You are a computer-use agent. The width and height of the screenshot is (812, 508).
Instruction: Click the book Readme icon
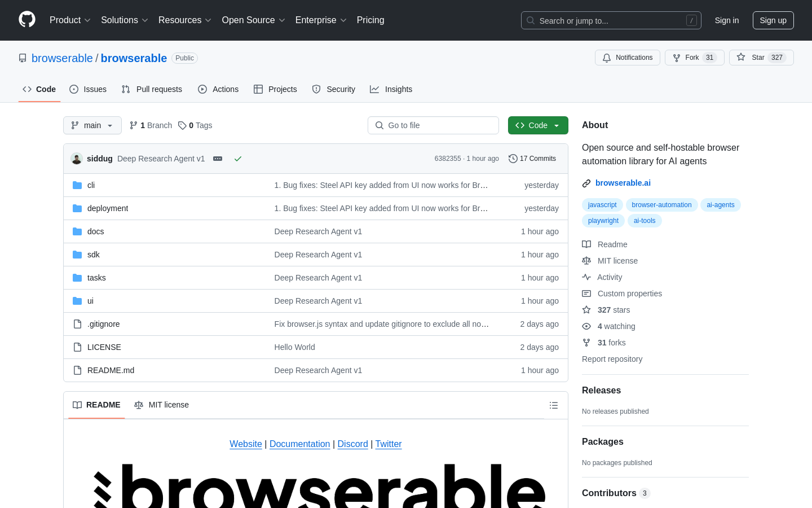[586, 244]
